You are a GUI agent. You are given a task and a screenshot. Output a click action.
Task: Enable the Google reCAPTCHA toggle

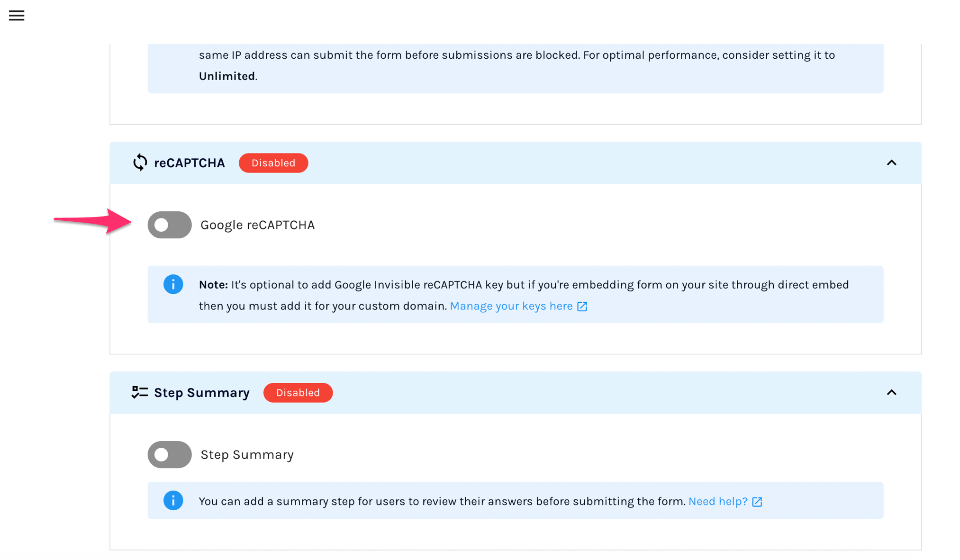tap(169, 225)
